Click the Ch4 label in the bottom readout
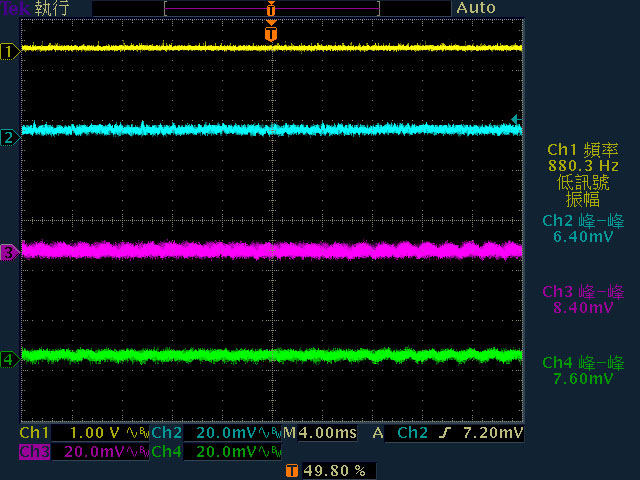The width and height of the screenshot is (640, 480). (167, 452)
